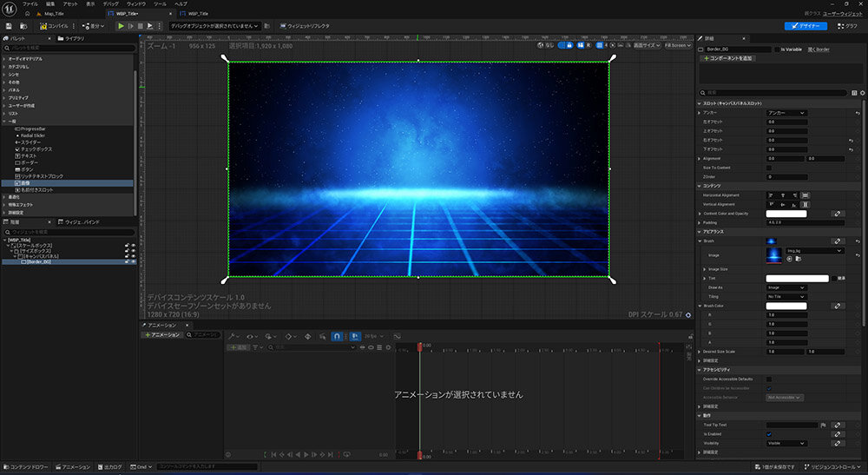Click the Padding value input field

point(804,222)
